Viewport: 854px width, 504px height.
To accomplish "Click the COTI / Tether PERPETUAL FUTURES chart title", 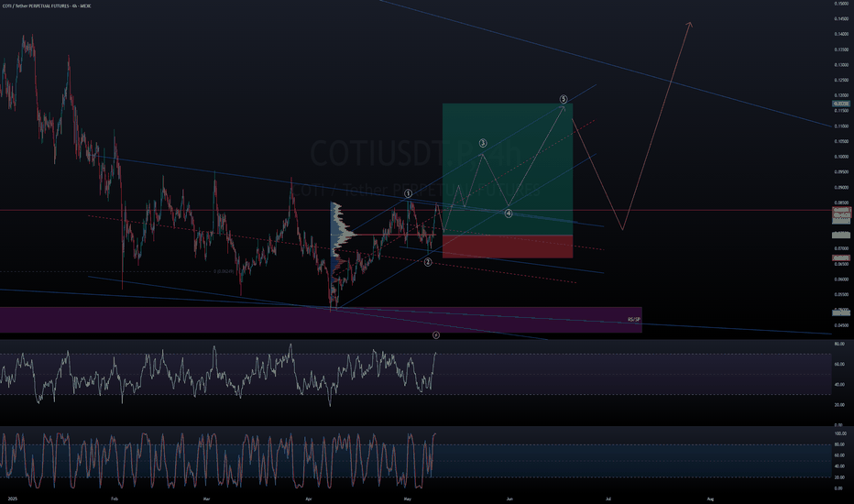I will coord(46,6).
